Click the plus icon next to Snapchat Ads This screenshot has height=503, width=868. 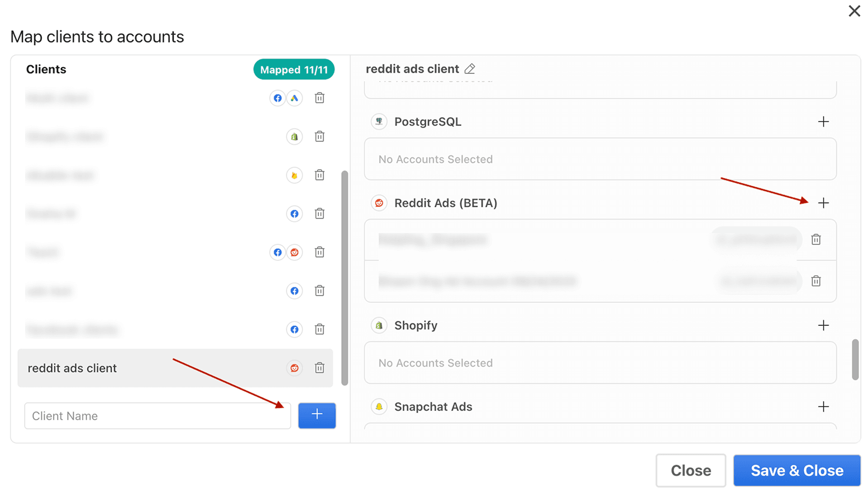823,407
